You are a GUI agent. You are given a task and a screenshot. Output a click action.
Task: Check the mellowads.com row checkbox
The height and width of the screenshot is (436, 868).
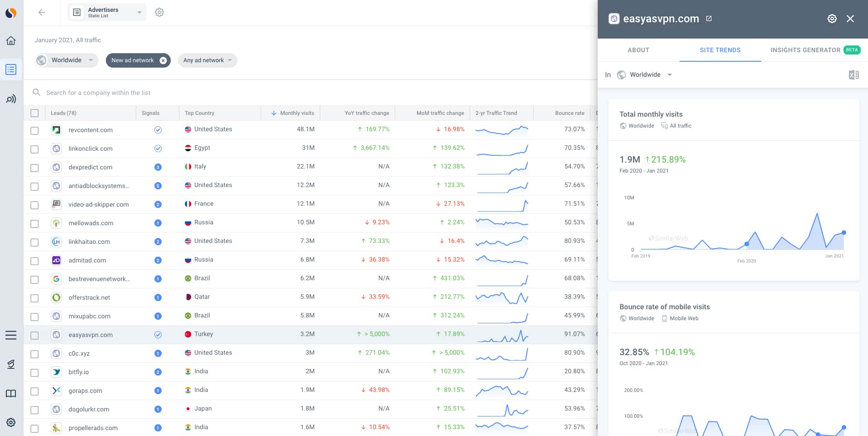point(35,223)
